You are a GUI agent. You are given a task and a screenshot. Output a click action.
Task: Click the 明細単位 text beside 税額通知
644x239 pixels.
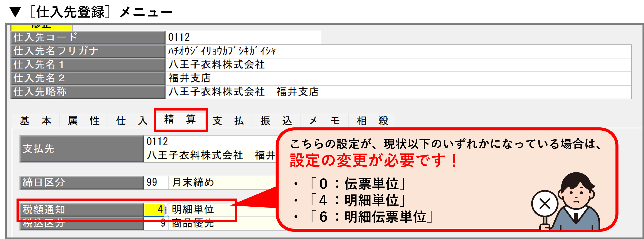pos(193,209)
